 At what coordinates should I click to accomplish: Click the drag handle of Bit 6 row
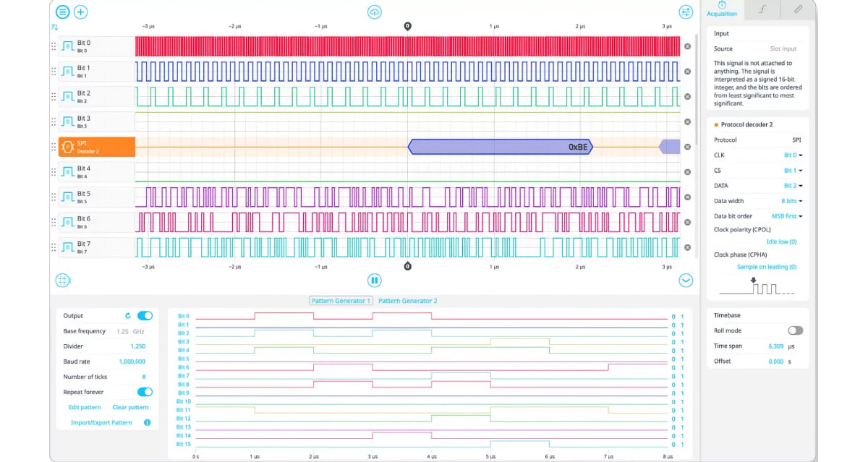53,222
